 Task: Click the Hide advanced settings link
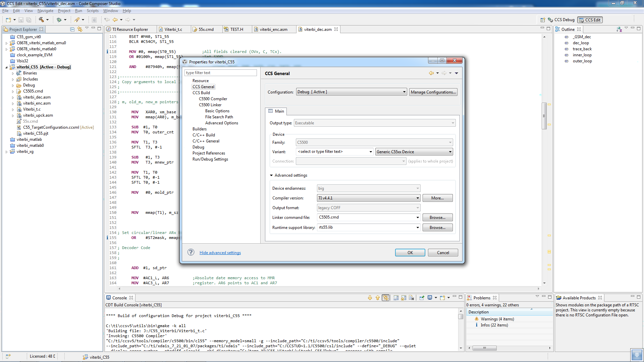coord(220,253)
